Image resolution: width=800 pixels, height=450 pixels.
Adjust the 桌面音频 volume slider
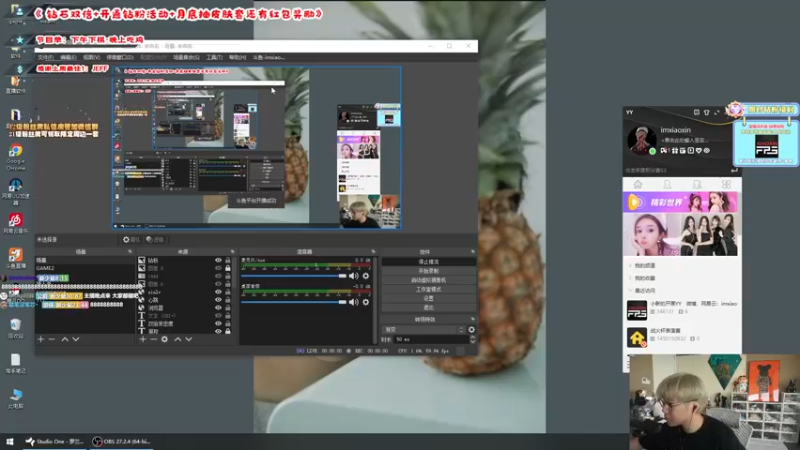point(293,302)
